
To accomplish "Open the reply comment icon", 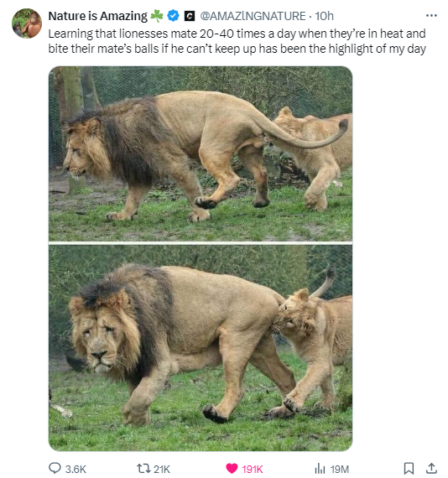I will point(55,468).
